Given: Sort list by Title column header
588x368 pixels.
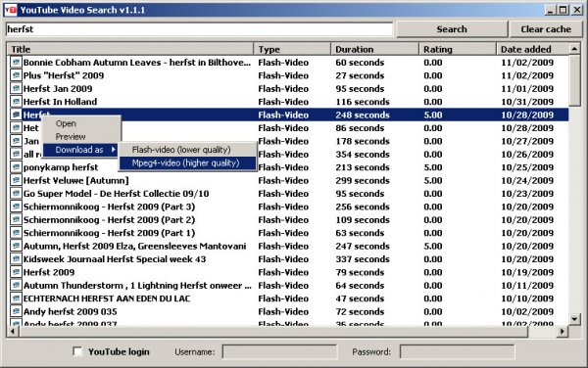Looking at the screenshot, I should point(130,49).
